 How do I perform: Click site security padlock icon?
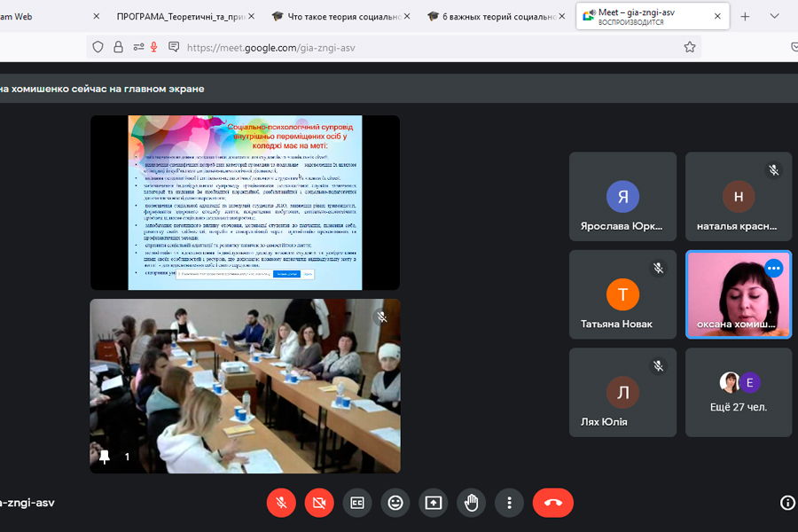click(118, 47)
